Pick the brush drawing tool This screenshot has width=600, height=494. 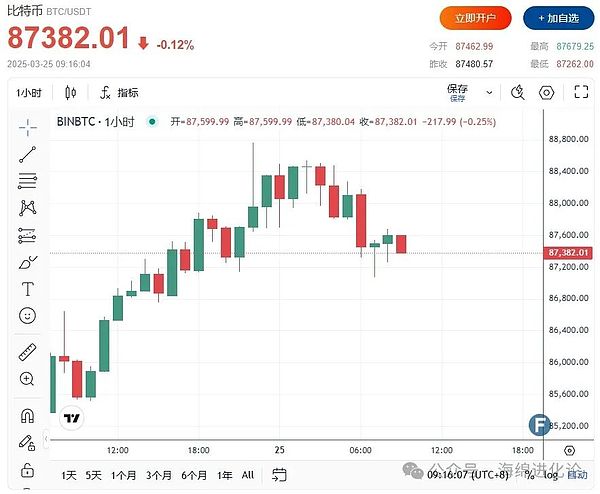(28, 262)
